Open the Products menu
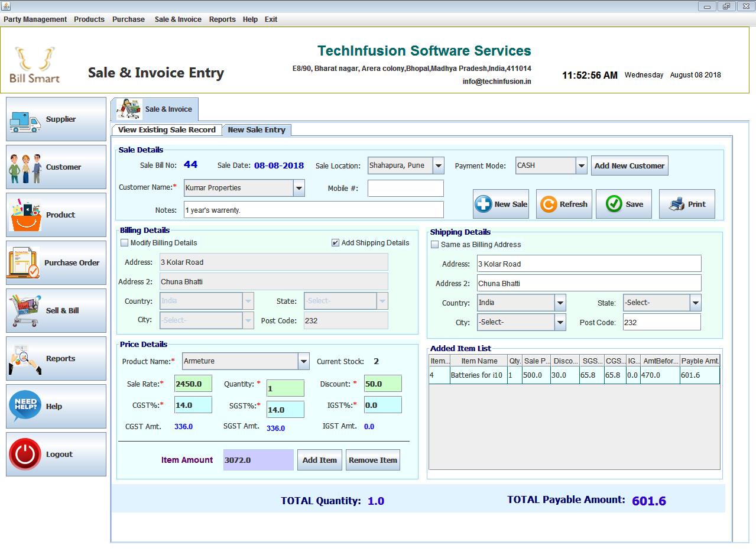Viewport: 756px width, 558px height. 89,20
